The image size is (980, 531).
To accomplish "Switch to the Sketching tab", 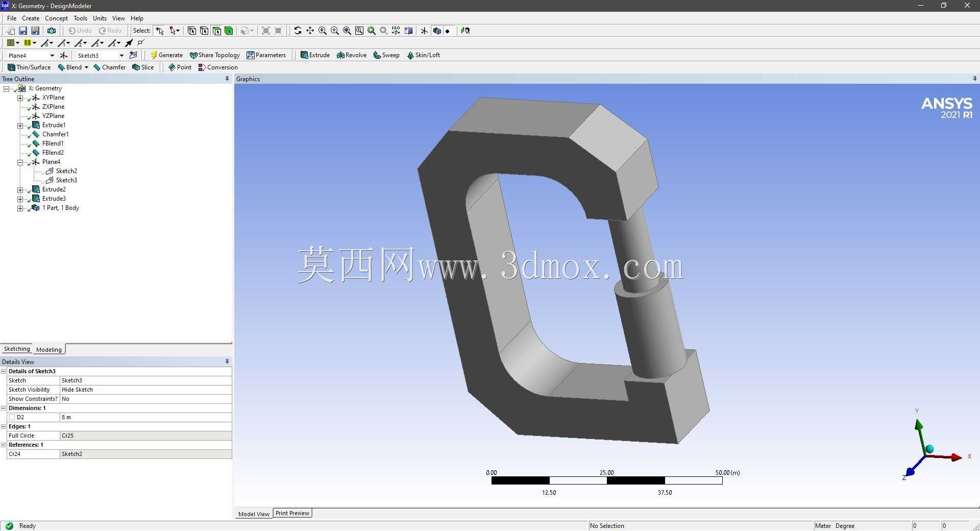I will 17,349.
